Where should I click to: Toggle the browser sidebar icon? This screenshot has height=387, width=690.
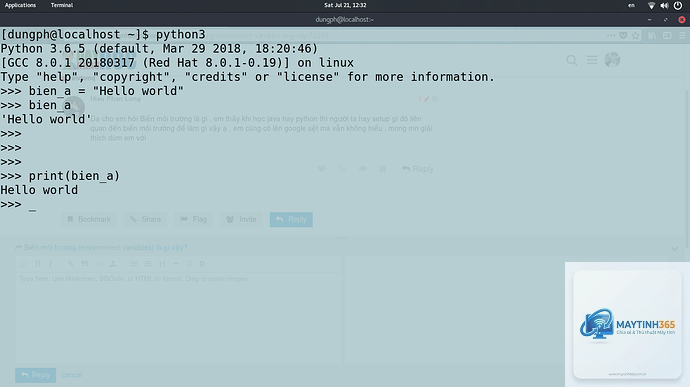pos(667,35)
